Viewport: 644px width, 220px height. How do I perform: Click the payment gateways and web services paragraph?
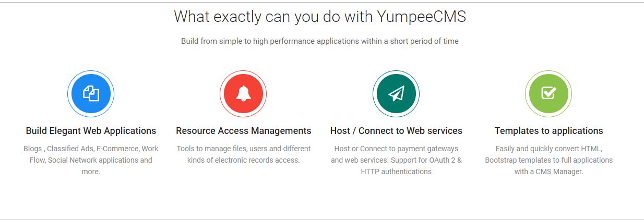396,160
